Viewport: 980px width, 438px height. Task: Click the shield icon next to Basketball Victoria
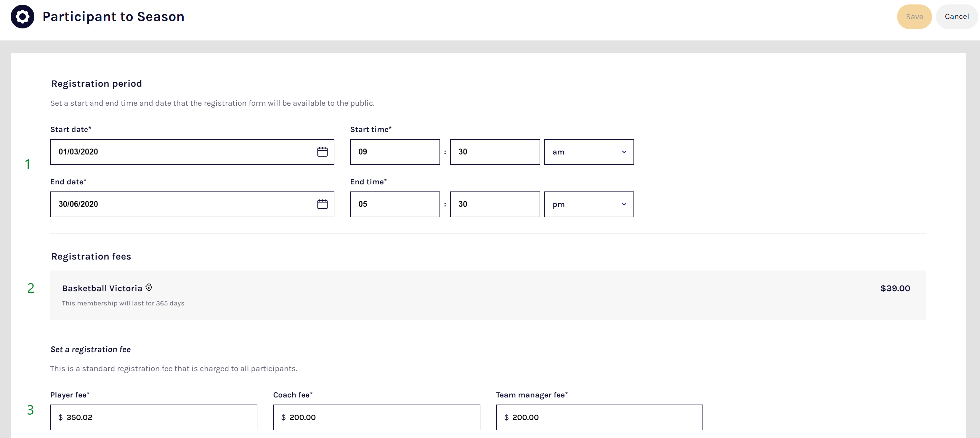point(149,288)
